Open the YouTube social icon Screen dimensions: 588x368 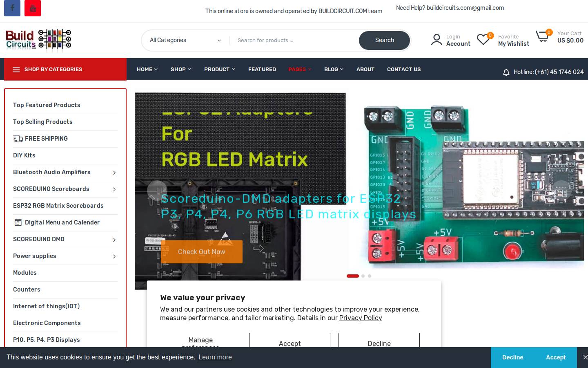point(33,8)
